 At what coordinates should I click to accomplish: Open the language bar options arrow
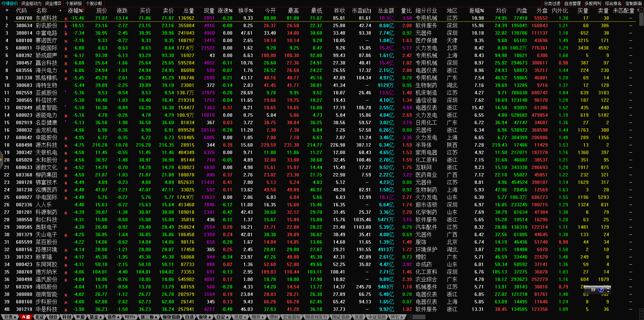pos(608,292)
